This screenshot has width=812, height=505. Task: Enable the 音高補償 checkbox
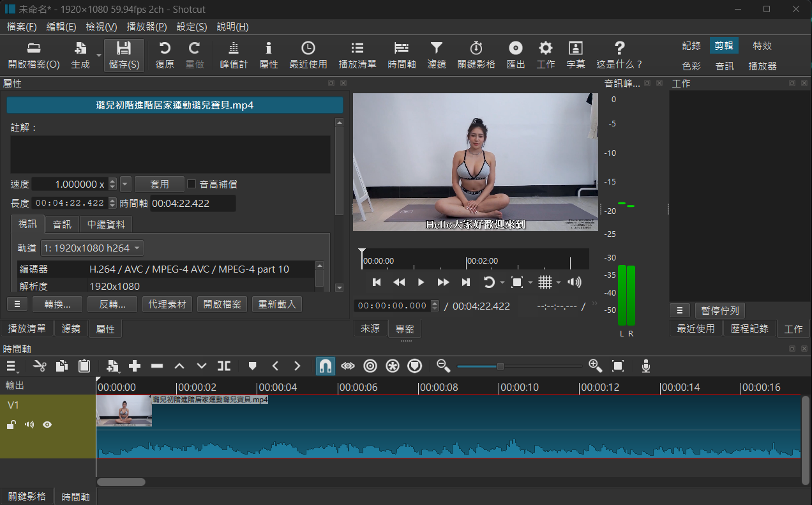[192, 184]
